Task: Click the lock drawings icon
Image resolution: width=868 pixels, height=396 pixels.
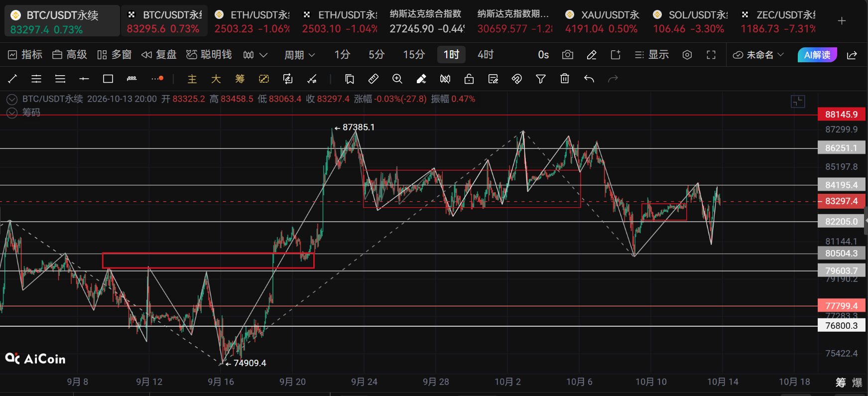Action: pyautogui.click(x=469, y=79)
